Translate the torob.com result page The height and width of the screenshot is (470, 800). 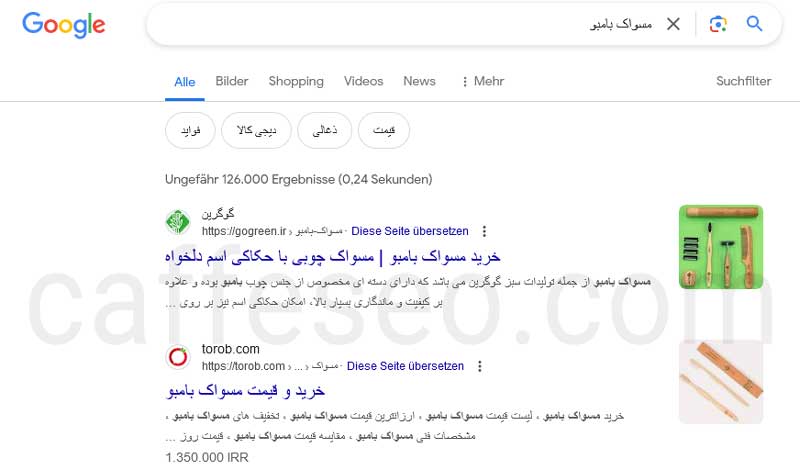tap(405, 366)
